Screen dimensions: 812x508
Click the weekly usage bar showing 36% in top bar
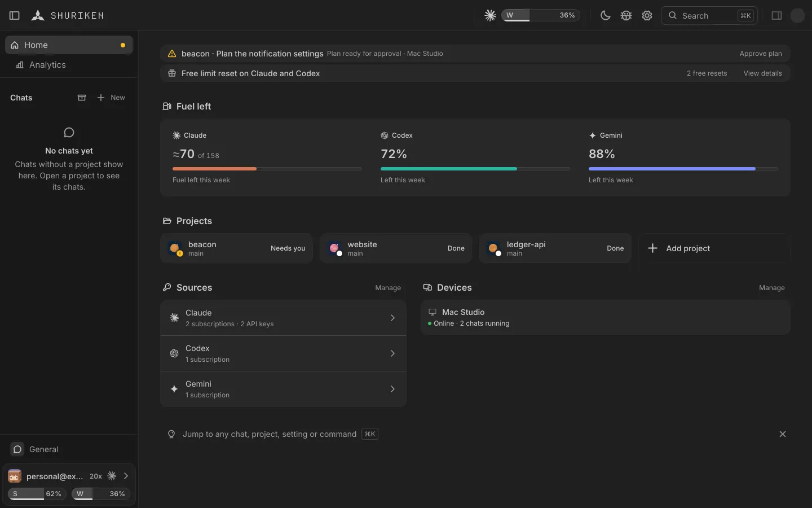(x=541, y=16)
